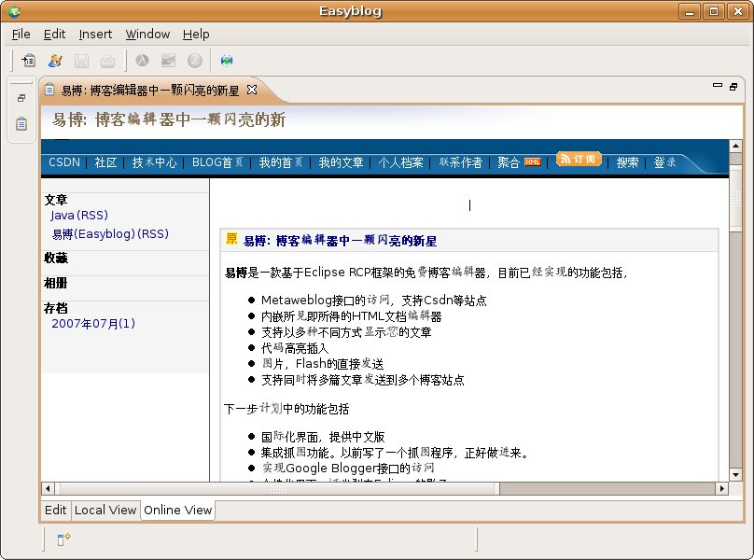754x560 pixels.
Task: Open the 我的首页 navigation link
Action: point(281,162)
